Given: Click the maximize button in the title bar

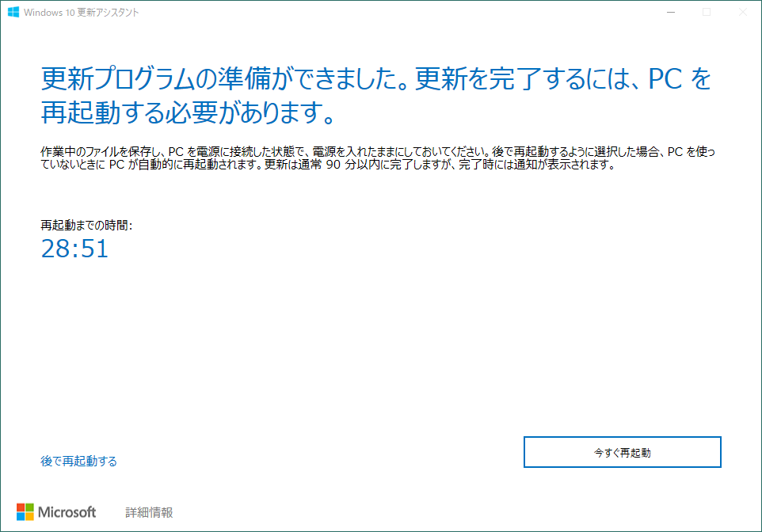Looking at the screenshot, I should click(706, 12).
